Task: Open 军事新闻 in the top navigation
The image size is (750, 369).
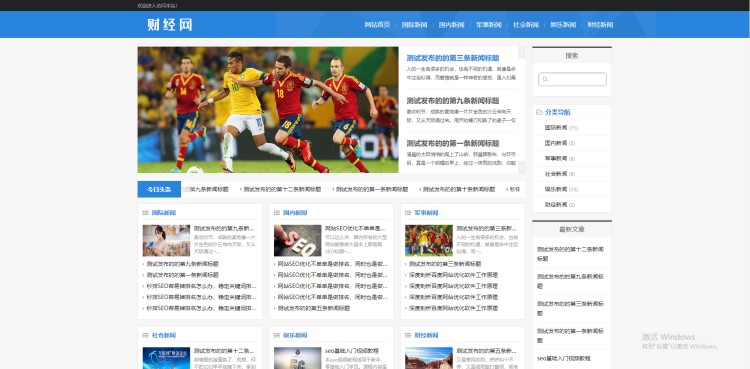Action: click(x=489, y=25)
